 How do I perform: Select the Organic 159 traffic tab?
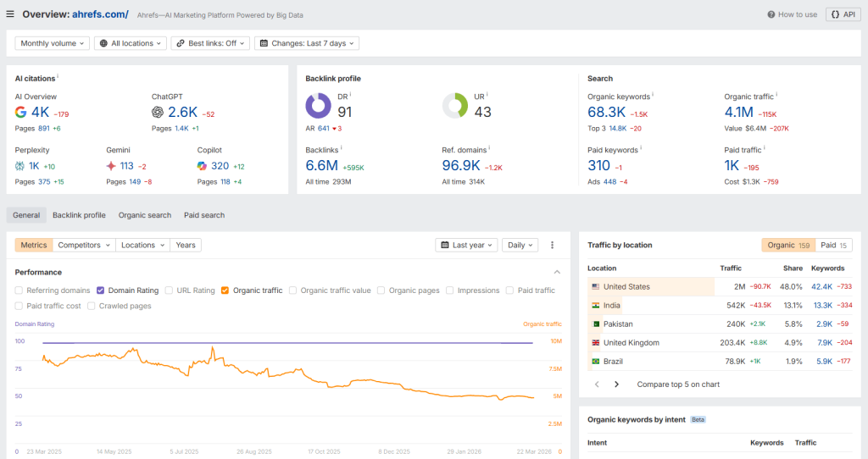[x=789, y=245]
